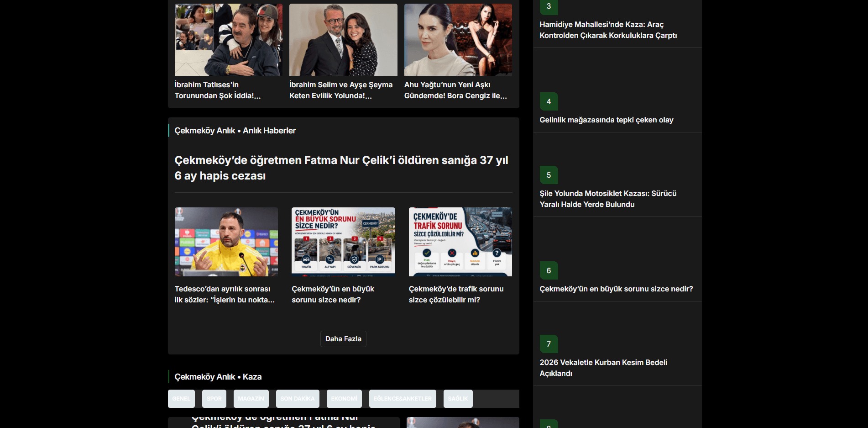This screenshot has width=868, height=428.
Task: Open Gelinlik mağazasında tepki çeken olay article
Action: click(607, 120)
